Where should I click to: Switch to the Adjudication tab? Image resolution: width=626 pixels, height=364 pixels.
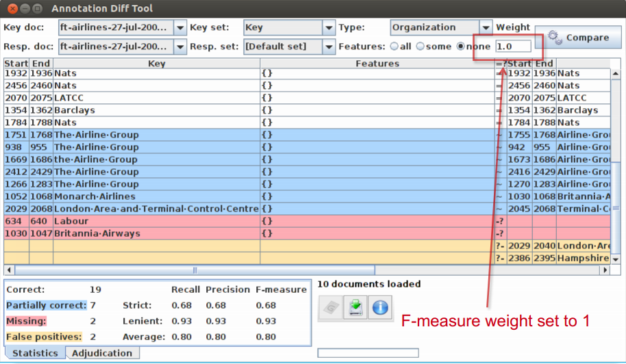pos(102,353)
